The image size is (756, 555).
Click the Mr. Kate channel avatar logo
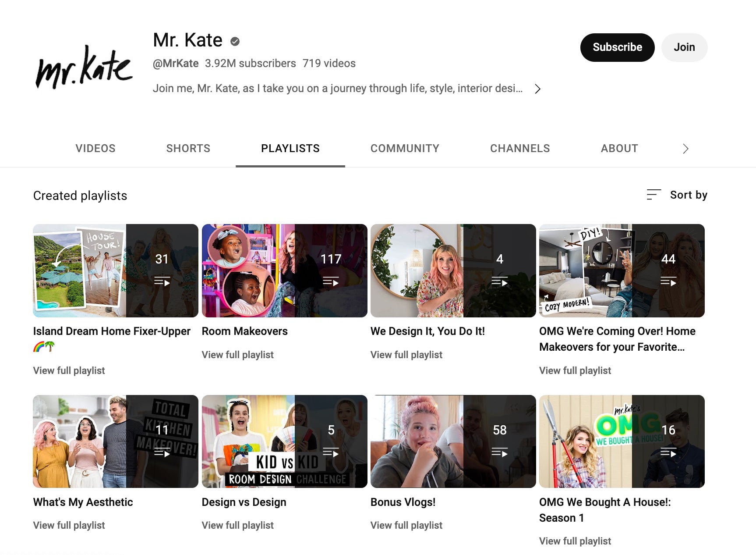tap(84, 67)
